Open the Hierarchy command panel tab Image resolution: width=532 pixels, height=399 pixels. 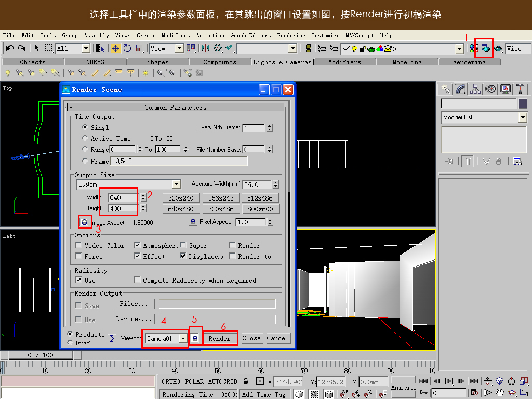(475, 89)
